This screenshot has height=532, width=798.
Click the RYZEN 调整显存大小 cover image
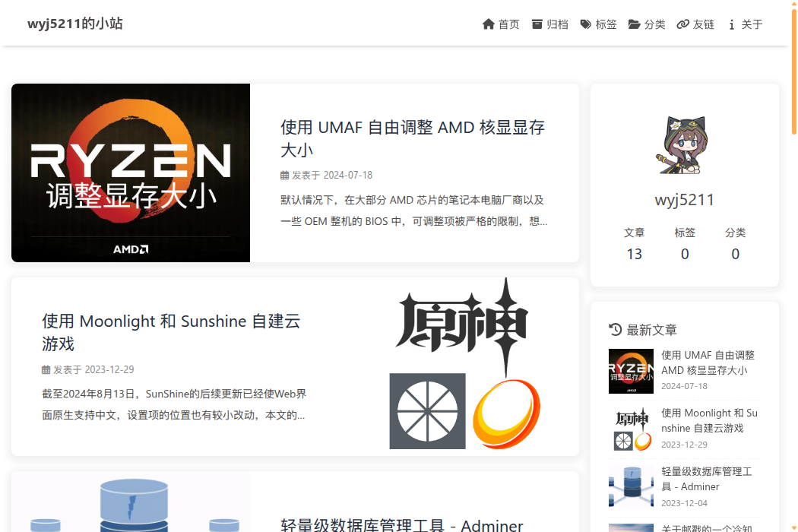tap(131, 173)
